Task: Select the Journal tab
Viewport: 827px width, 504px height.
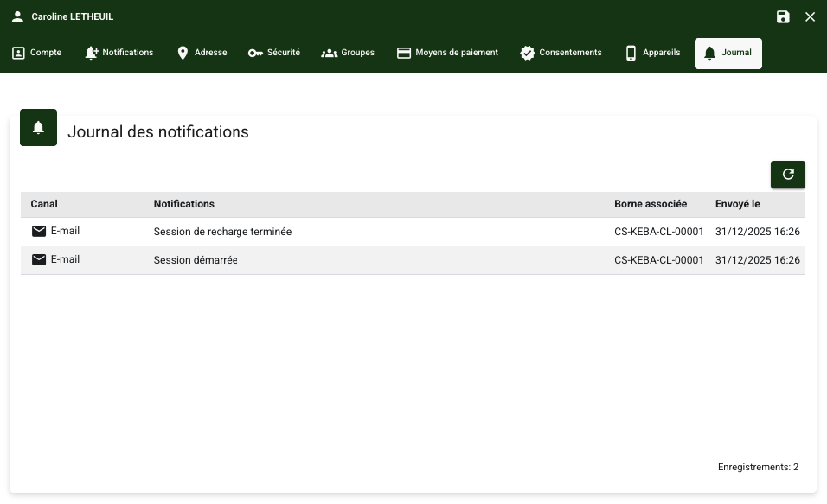Action: (728, 53)
